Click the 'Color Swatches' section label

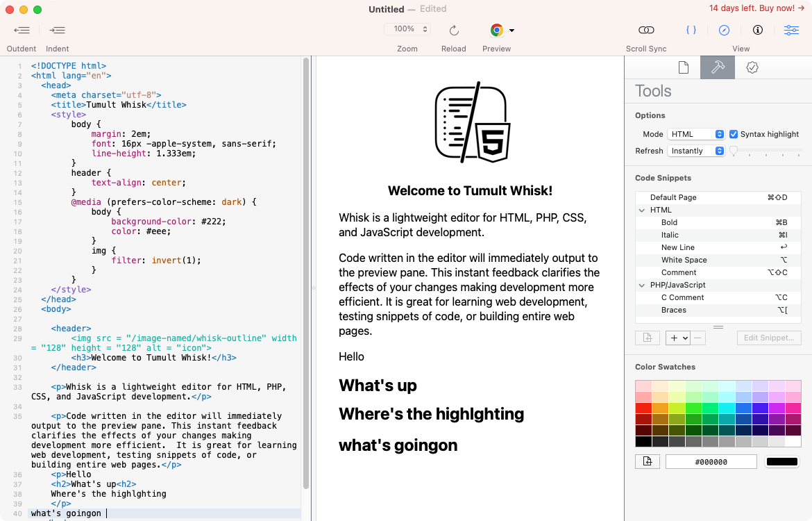coord(665,367)
